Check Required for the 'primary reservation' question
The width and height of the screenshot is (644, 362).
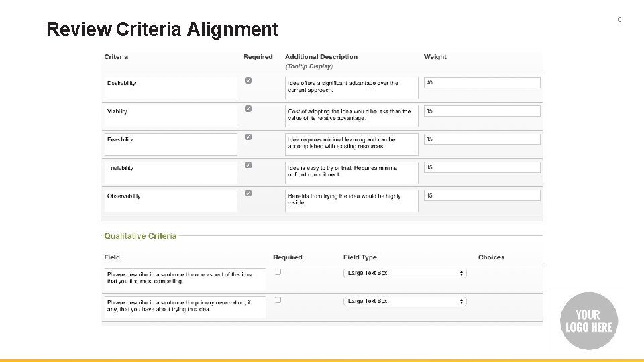[278, 300]
